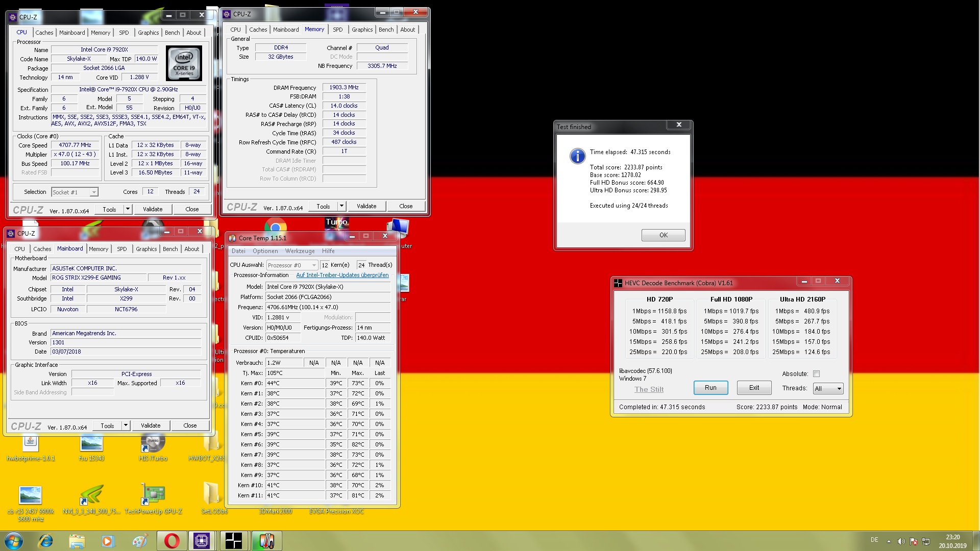Click Validate in CPU-Z Mainboard window
The width and height of the screenshot is (980, 551).
[x=151, y=425]
